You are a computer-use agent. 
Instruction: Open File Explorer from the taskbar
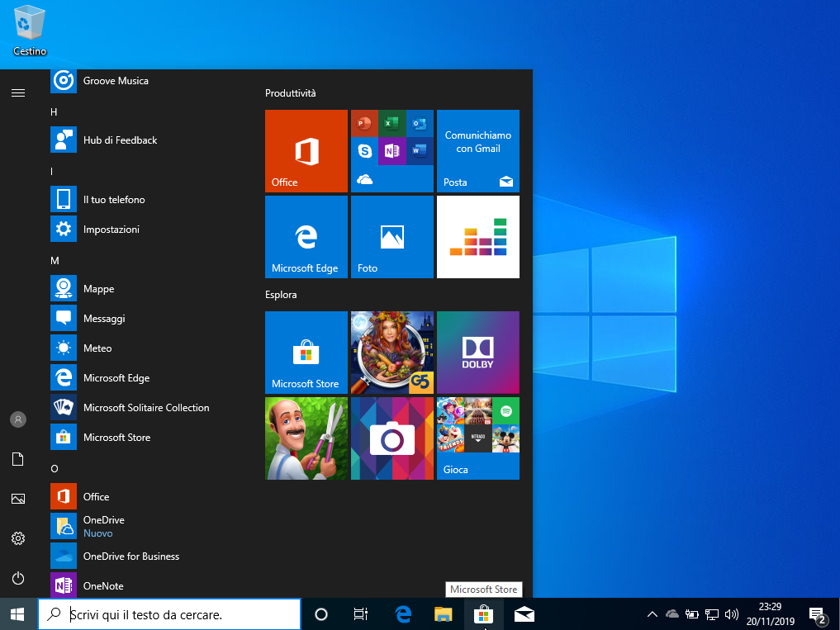(x=443, y=614)
